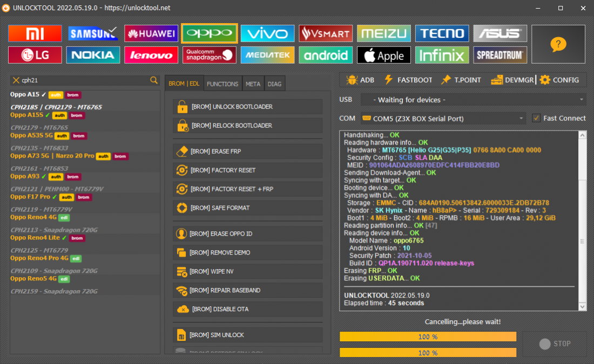This screenshot has height=364, width=594.
Task: Open the CONFIG settings
Action: point(559,80)
